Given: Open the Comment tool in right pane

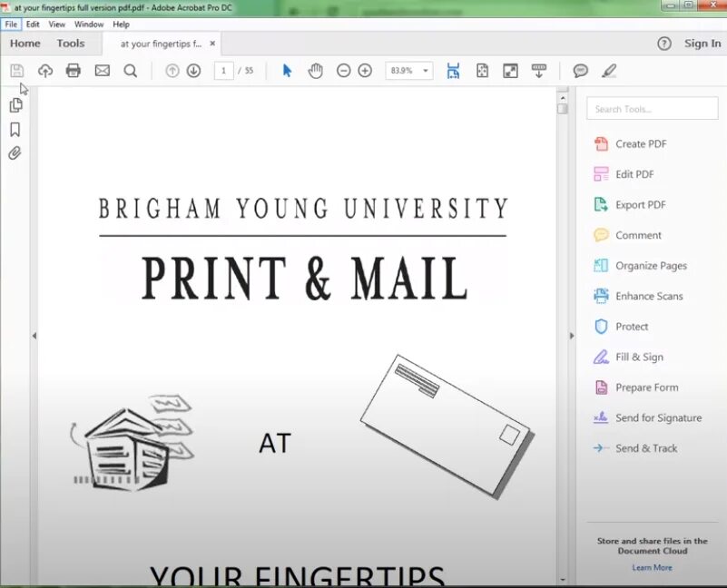Looking at the screenshot, I should click(x=627, y=235).
